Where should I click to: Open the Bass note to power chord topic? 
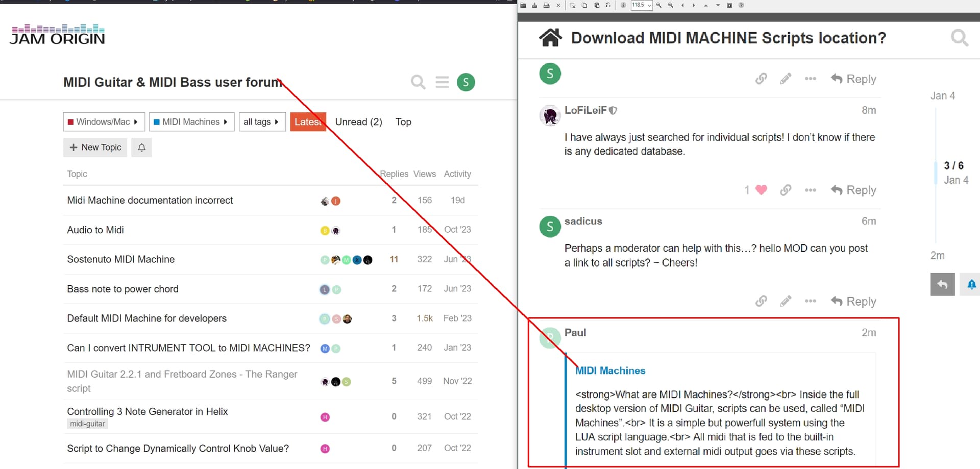(123, 289)
